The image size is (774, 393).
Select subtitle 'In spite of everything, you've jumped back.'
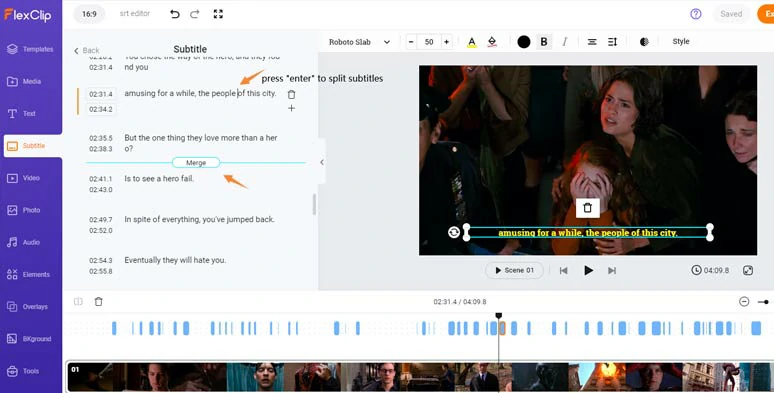pyautogui.click(x=199, y=219)
